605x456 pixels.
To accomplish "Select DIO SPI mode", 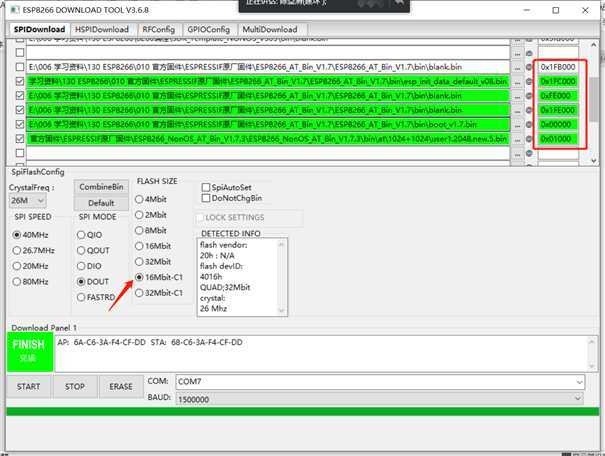I will tap(89, 266).
